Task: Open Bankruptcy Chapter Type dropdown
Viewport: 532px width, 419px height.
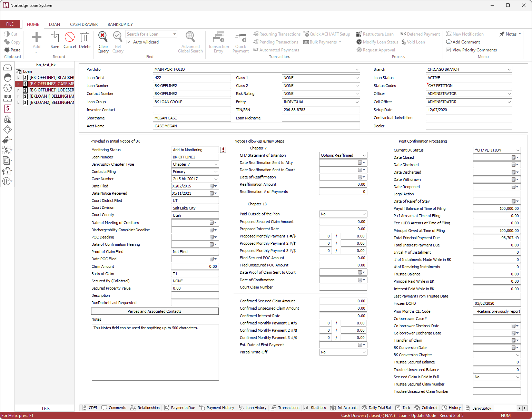Action: [x=216, y=164]
